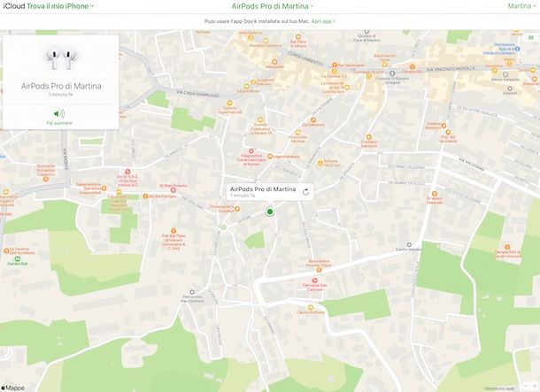Select the green AirPods location dot
The width and height of the screenshot is (540, 392).
point(270,211)
